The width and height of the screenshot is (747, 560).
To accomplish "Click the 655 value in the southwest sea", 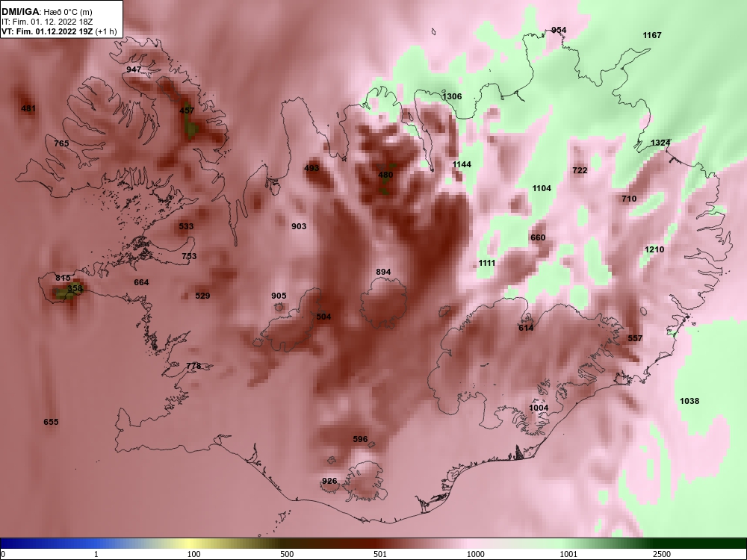I will 51,422.
